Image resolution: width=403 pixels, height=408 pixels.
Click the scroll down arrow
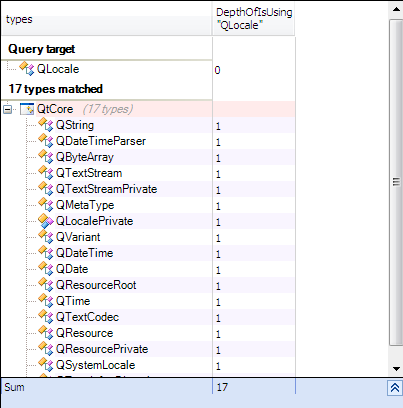point(396,369)
